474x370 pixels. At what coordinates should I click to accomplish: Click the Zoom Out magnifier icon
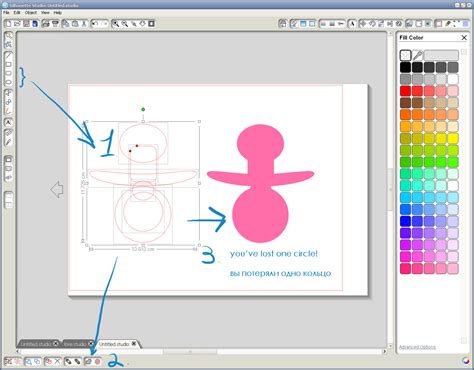(x=124, y=24)
